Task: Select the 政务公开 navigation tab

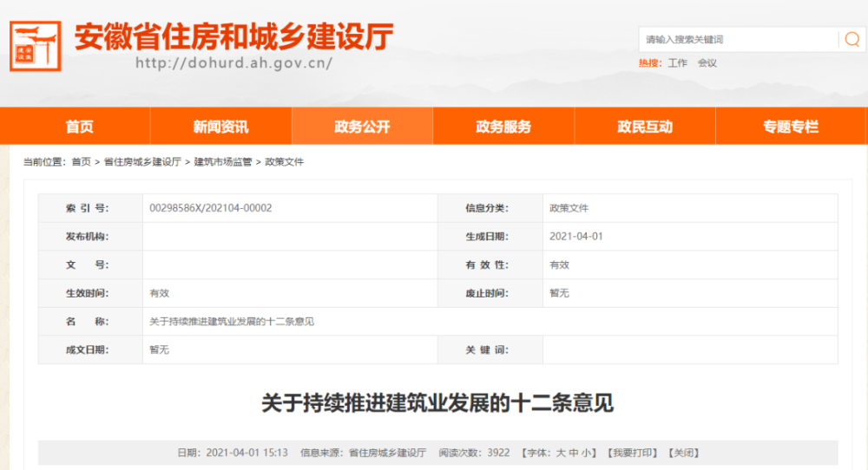Action: (x=362, y=126)
